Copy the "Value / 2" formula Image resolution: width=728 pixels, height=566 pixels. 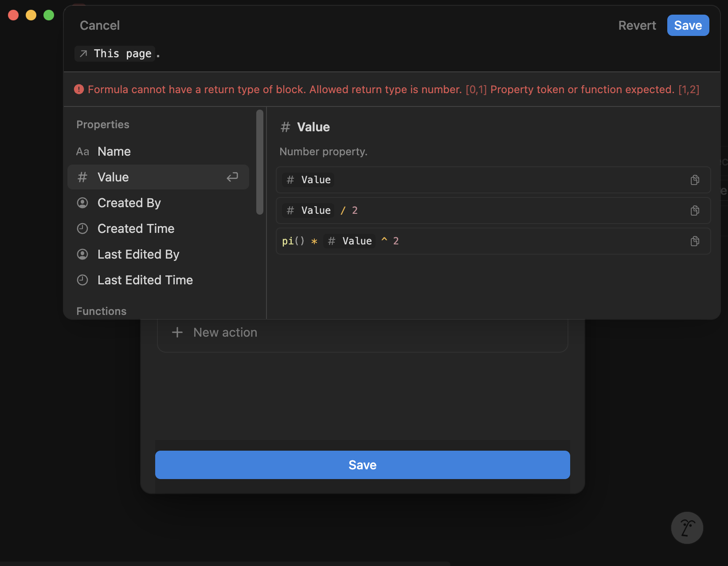pyautogui.click(x=694, y=210)
